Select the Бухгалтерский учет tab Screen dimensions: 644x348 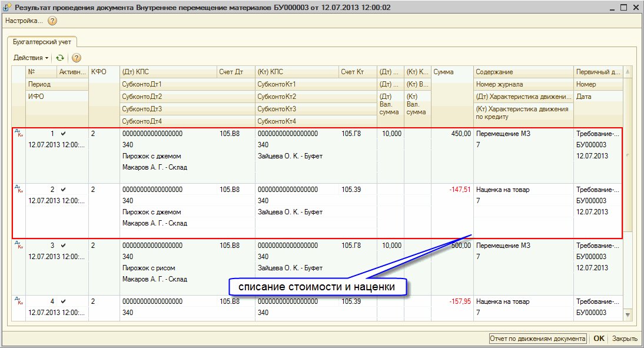(x=42, y=42)
